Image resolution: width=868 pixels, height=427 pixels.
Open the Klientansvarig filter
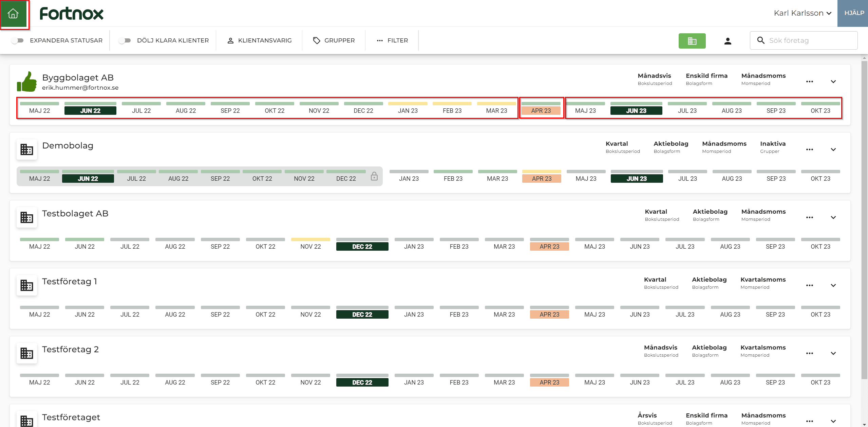[259, 40]
